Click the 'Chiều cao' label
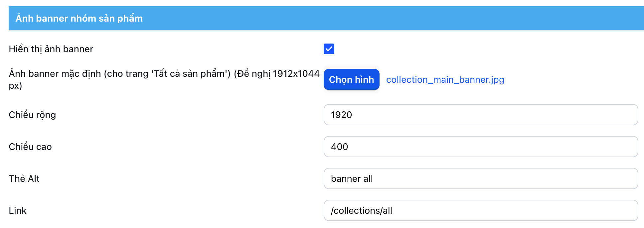Viewport: 644px width, 228px height. tap(30, 147)
